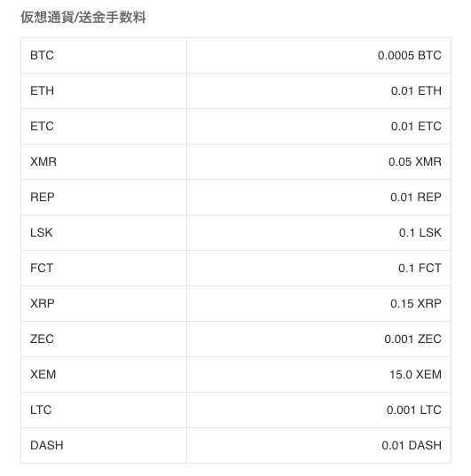The image size is (471, 476).
Task: Click the 仮想通貨/送金手数料 heading
Action: pyautogui.click(x=83, y=17)
